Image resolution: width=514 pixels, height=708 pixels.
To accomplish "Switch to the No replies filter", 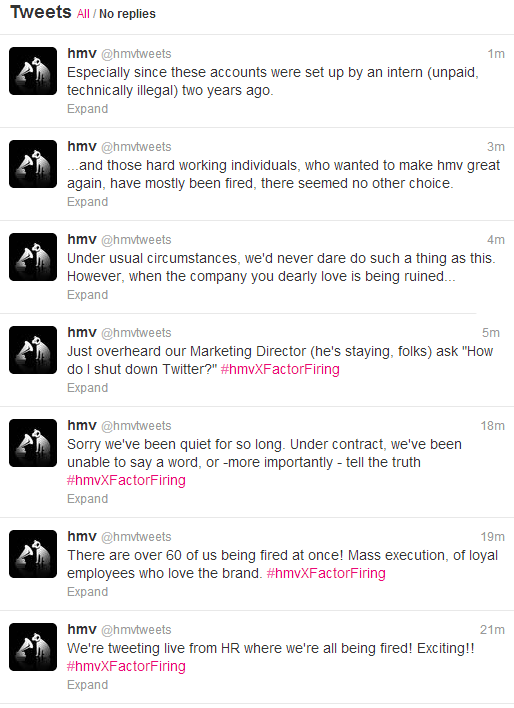I will 127,14.
